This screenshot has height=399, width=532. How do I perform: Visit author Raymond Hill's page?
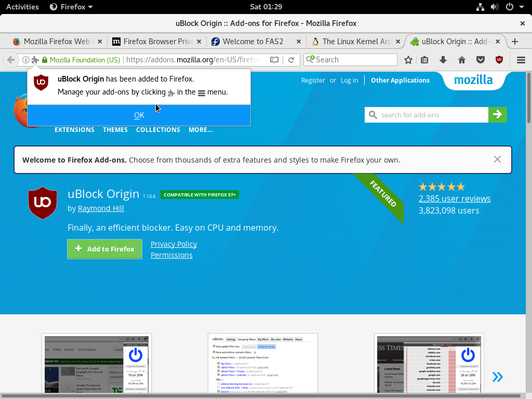[101, 208]
